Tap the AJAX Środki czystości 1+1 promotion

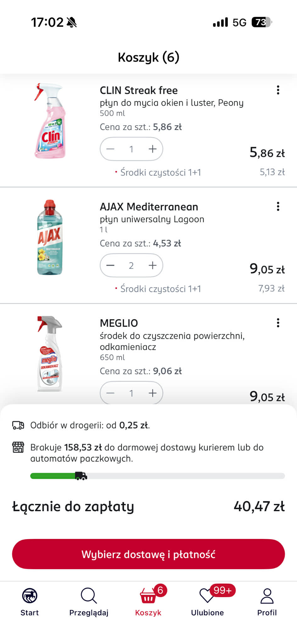point(160,289)
